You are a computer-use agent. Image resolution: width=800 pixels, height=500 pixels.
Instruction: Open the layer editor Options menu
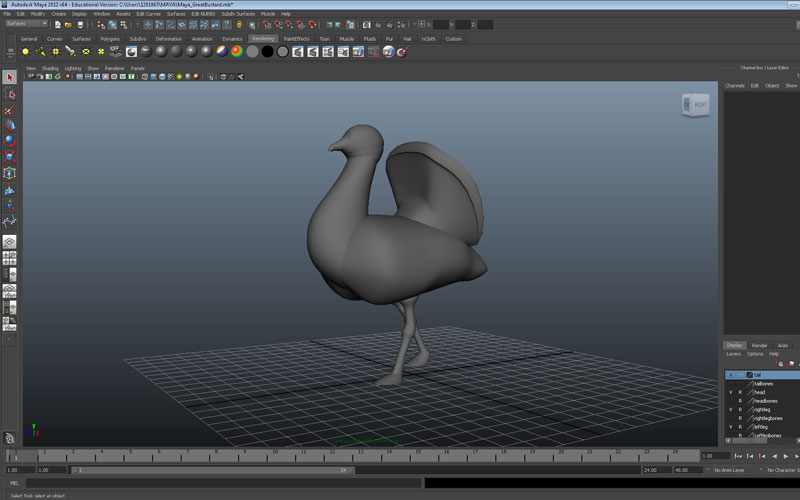[x=755, y=354]
